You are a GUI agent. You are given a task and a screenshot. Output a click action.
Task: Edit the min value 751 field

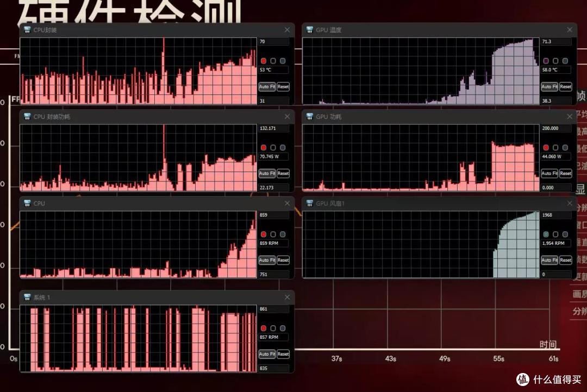(273, 275)
